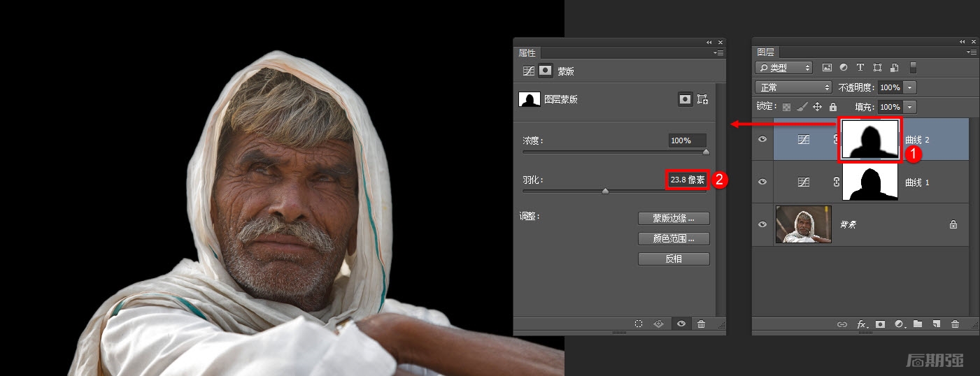Delete layer using Layers panel trash icon

click(x=955, y=324)
